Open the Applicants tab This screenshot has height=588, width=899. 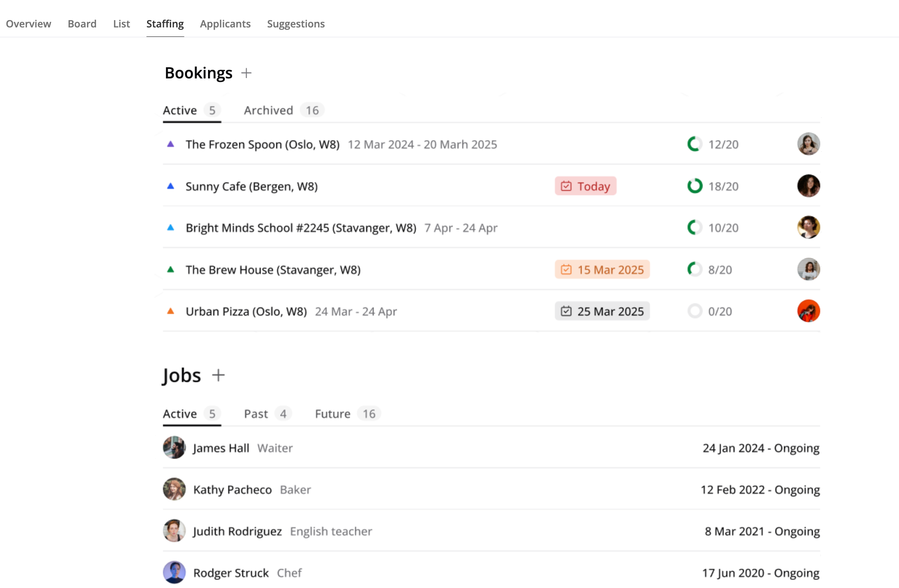pyautogui.click(x=225, y=24)
